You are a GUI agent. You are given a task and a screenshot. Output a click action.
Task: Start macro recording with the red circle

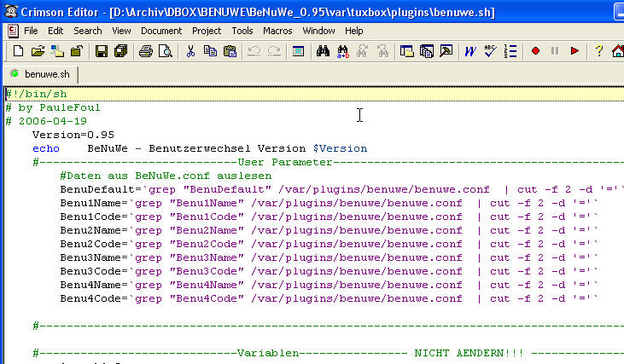point(536,52)
